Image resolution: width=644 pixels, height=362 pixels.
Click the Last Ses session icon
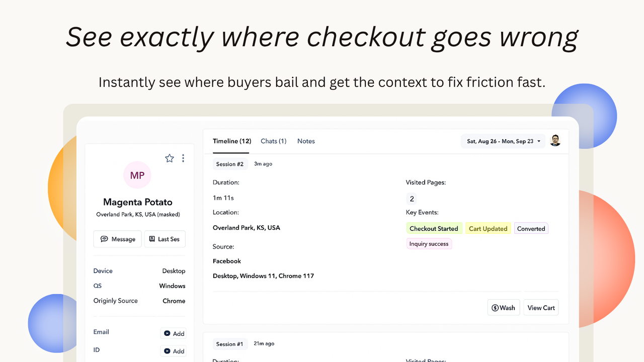tap(152, 239)
